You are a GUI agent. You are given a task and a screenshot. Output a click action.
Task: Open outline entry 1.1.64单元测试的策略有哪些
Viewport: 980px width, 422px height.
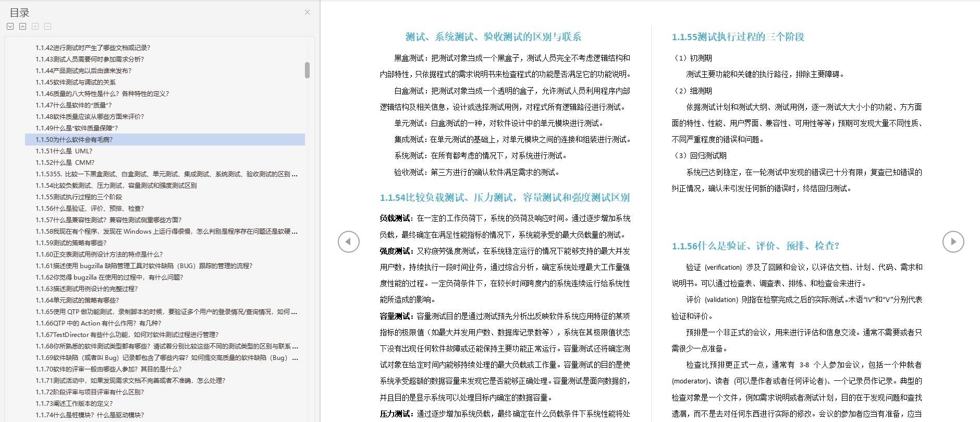(x=77, y=300)
